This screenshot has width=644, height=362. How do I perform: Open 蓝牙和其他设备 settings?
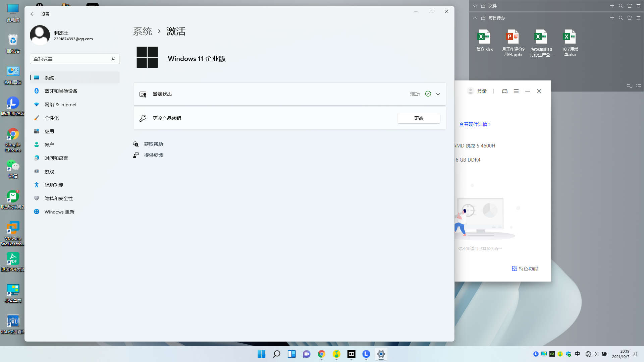coord(75,91)
